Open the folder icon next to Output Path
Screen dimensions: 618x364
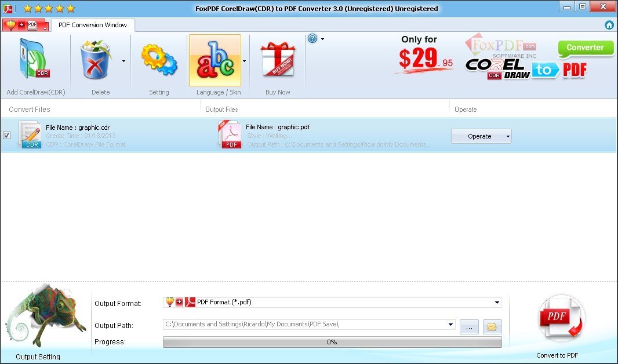(491, 327)
